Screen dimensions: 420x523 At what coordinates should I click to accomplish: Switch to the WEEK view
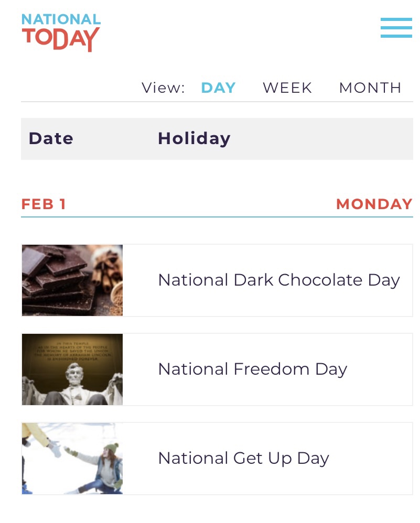coord(287,88)
